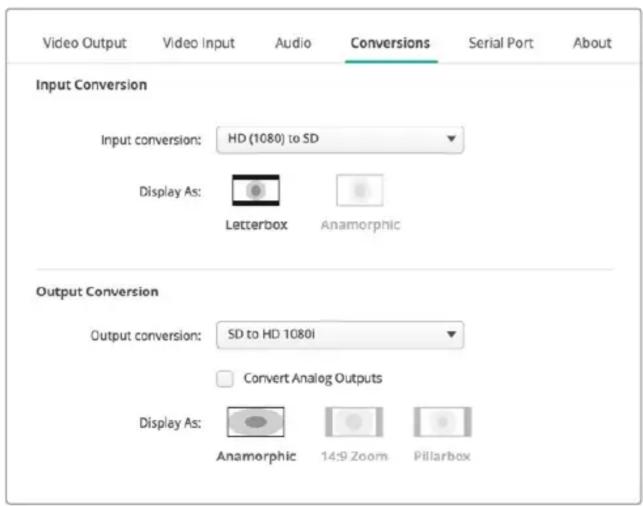The width and height of the screenshot is (643, 506).
Task: Choose Anamorphic display icon under Output Conversion
Action: tap(255, 422)
